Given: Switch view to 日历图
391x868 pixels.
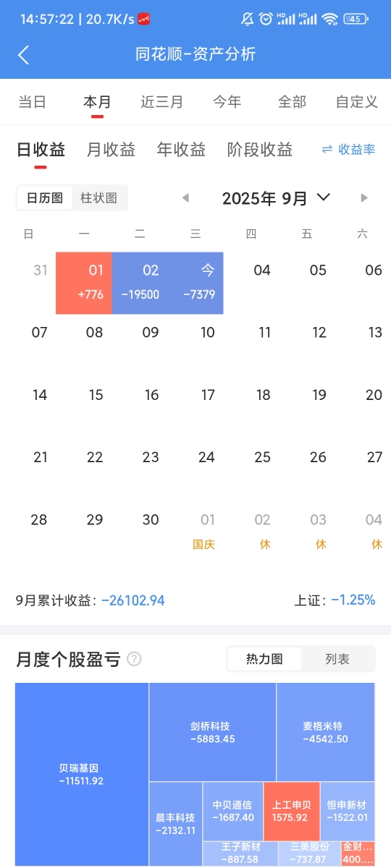Looking at the screenshot, I should [x=45, y=197].
